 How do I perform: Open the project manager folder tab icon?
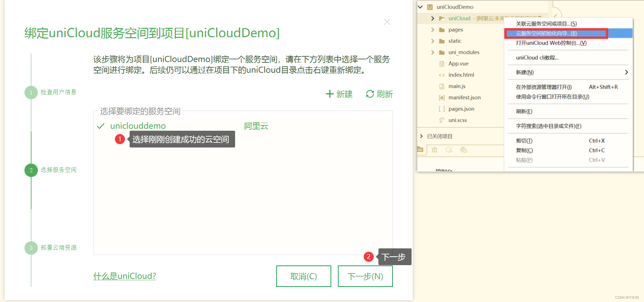click(x=421, y=149)
